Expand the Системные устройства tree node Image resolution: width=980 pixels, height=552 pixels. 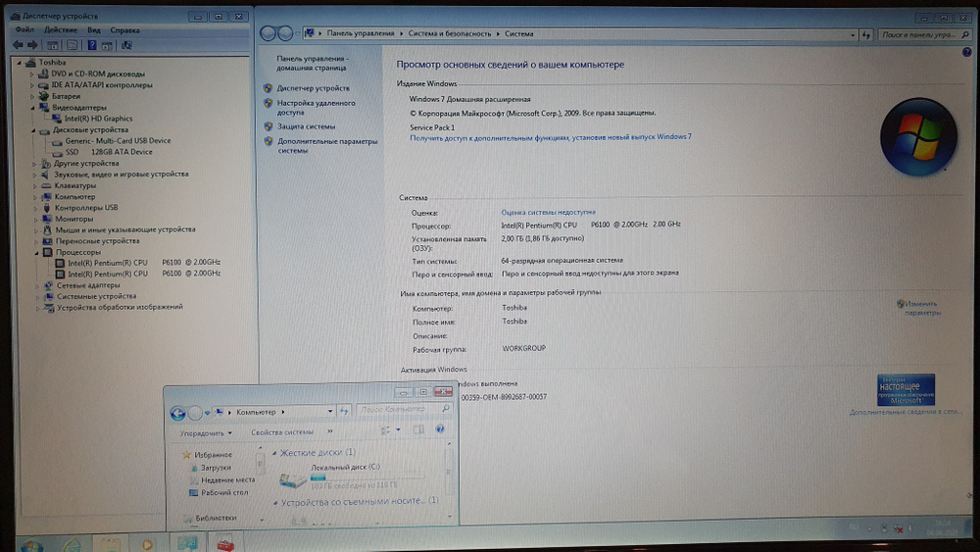[37, 297]
